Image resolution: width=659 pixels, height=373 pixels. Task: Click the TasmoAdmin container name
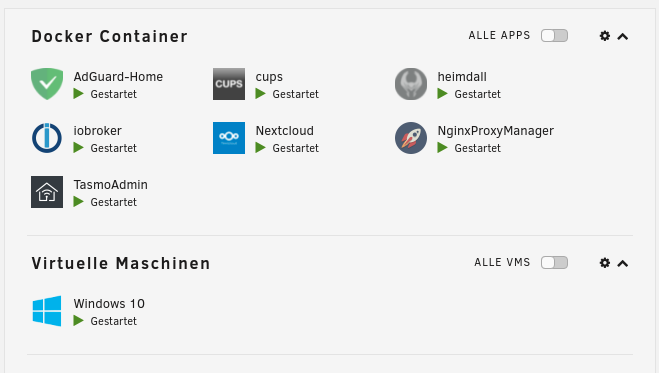111,184
